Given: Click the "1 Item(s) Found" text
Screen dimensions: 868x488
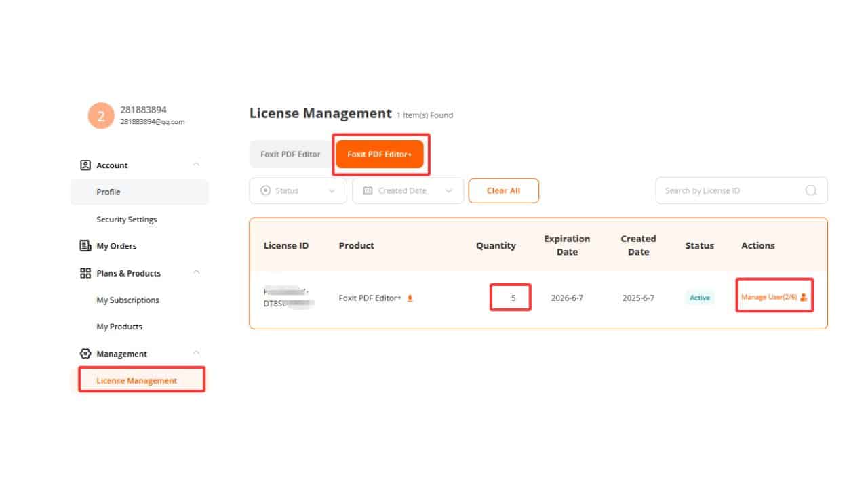Looking at the screenshot, I should 425,115.
